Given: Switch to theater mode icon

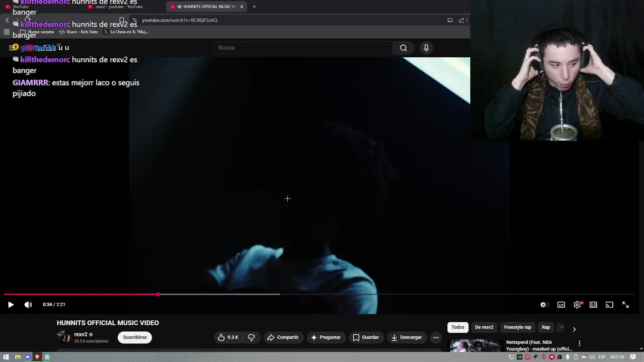Looking at the screenshot, I should tap(593, 305).
